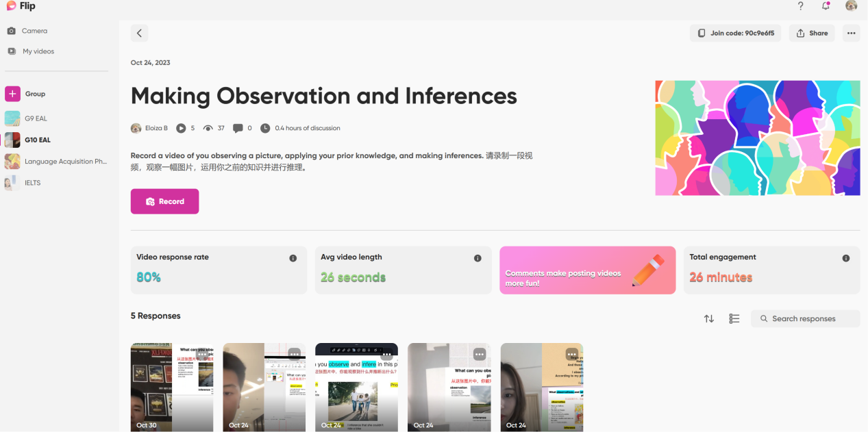Go back using the back arrow
This screenshot has width=868, height=432.
[x=139, y=33]
